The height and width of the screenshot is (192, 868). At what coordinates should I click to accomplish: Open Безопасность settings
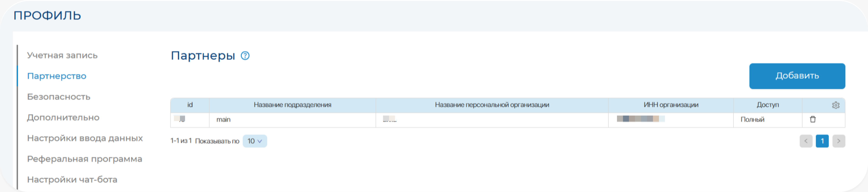pos(59,97)
